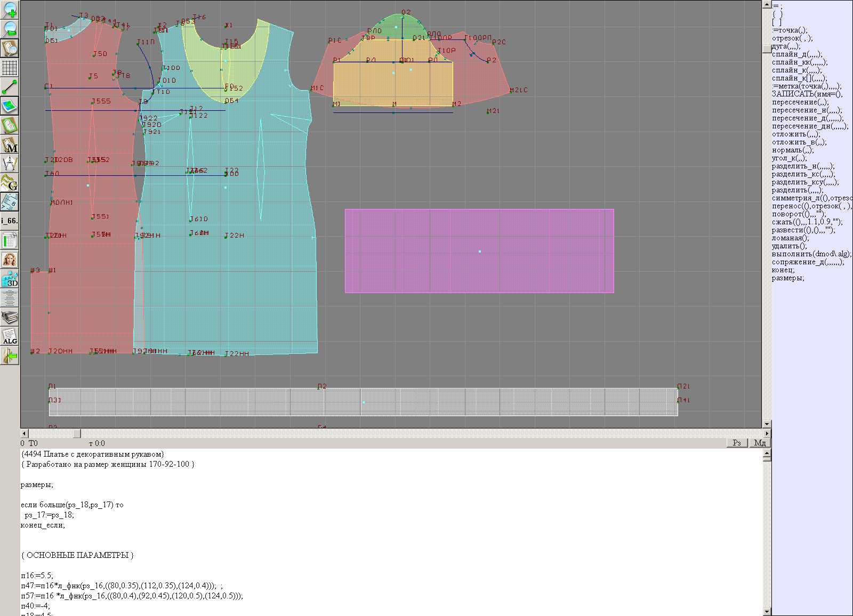Choose 'сплайн_д(,,,,);' in the command list
Image resolution: width=853 pixels, height=616 pixels.
coord(796,54)
